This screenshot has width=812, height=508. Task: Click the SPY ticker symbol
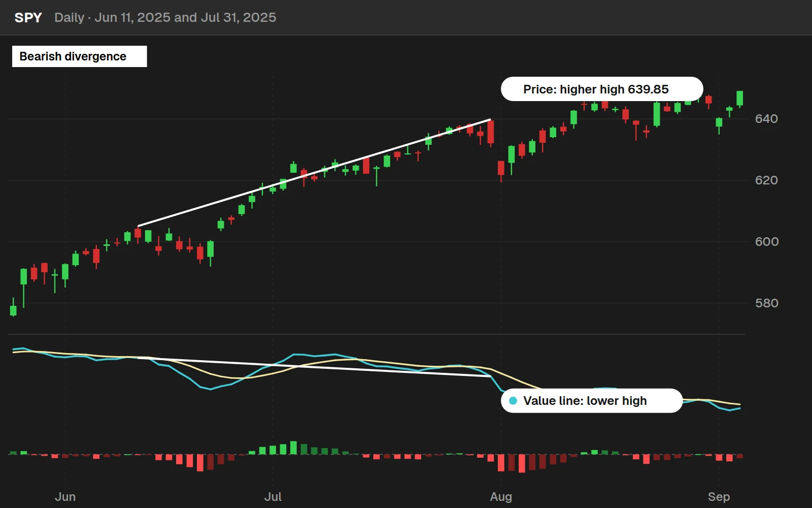(28, 18)
